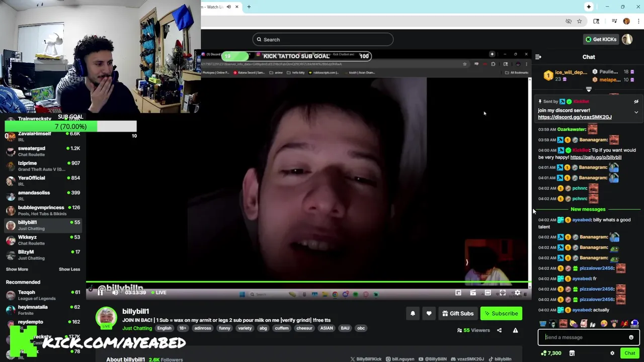Open the chat settings gear

coord(612,353)
